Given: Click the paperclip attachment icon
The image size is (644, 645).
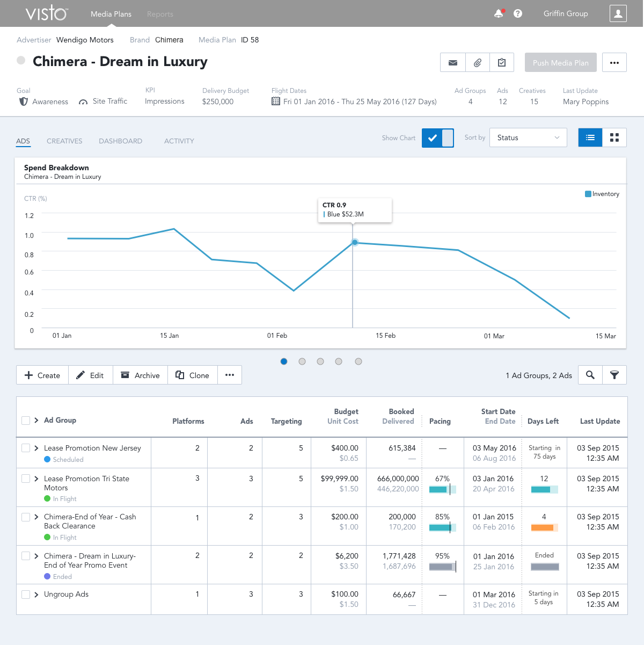Looking at the screenshot, I should pyautogui.click(x=477, y=63).
